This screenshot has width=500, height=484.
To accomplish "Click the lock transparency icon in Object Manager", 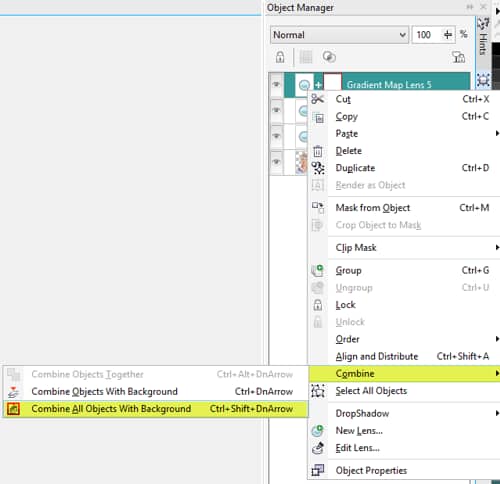I will click(280, 57).
